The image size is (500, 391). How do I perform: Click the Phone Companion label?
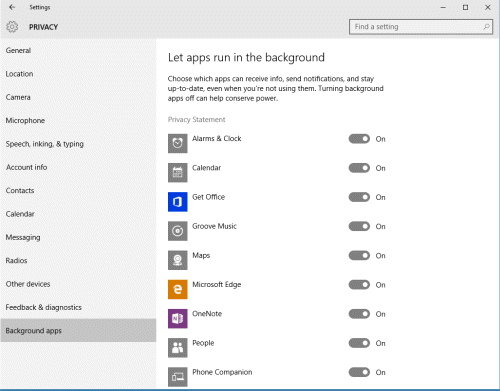[222, 372]
